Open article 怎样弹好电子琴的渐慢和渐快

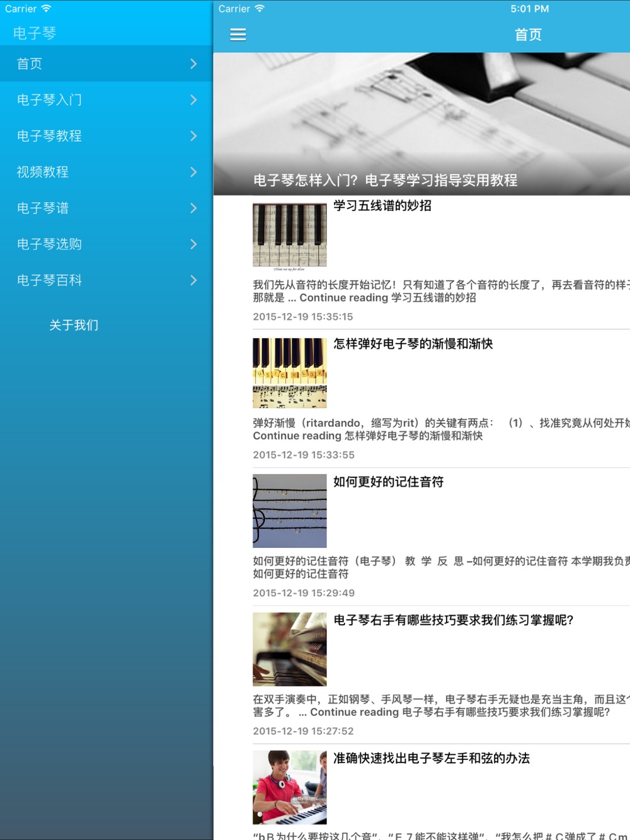(x=413, y=344)
